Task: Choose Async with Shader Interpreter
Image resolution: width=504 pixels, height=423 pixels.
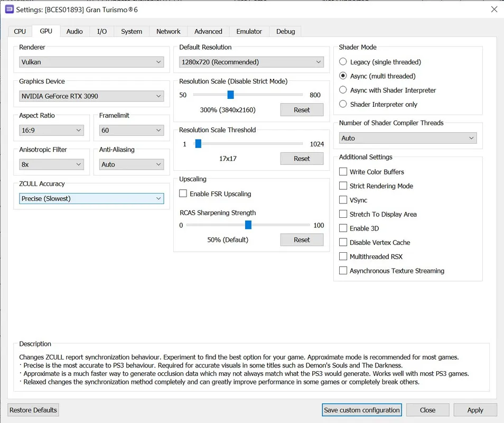Action: pyautogui.click(x=388, y=90)
